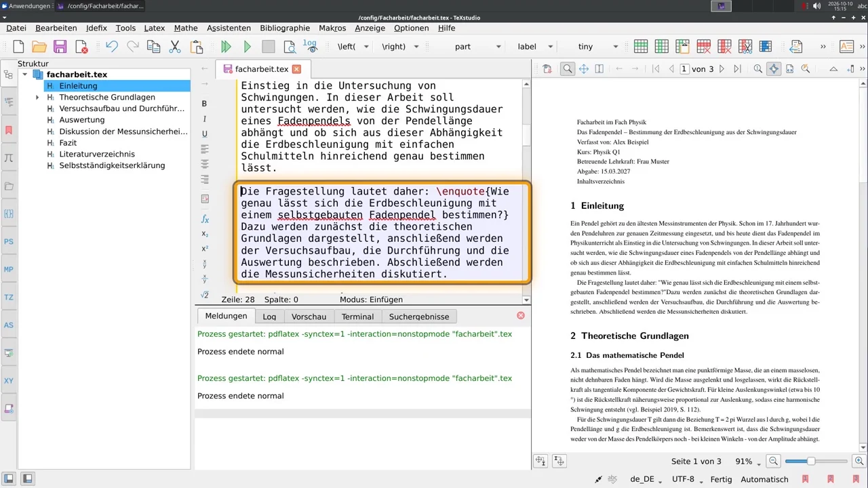Jump to the last PDF page
Image resolution: width=868 pixels, height=488 pixels.
click(738, 68)
